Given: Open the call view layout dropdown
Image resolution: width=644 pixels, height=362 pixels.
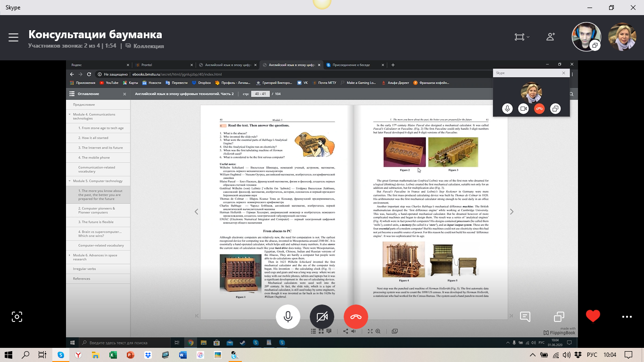Looking at the screenshot, I should tap(522, 37).
